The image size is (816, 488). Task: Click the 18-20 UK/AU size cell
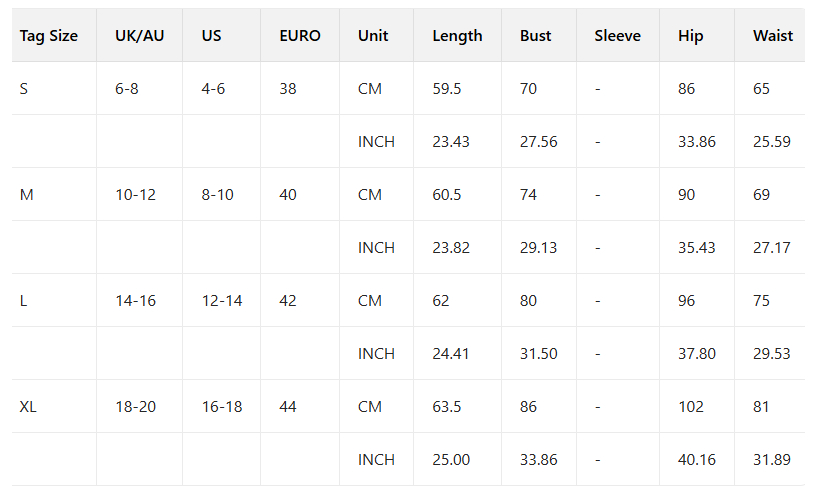135,407
